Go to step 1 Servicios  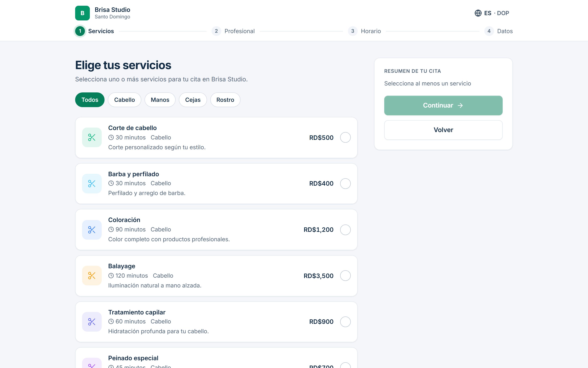point(94,31)
